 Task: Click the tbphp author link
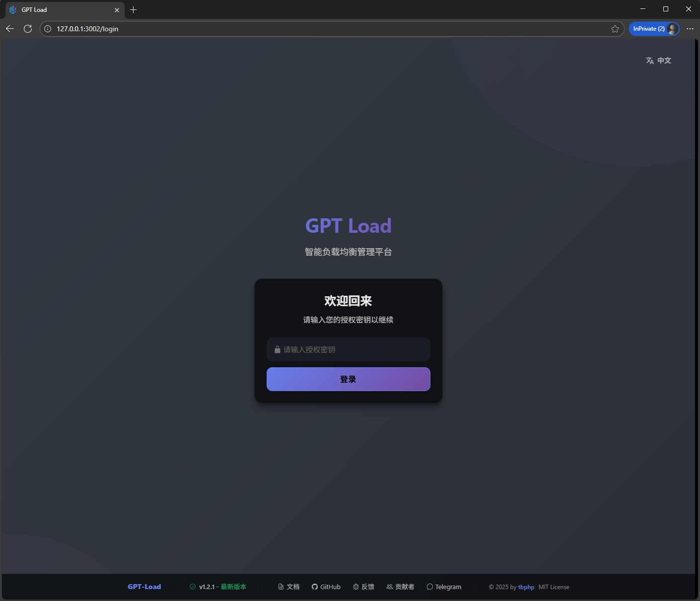(x=526, y=587)
